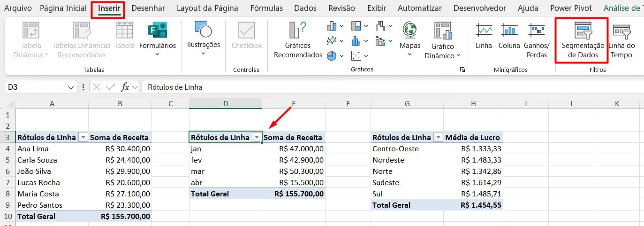Add a Linha sparkline
The height and width of the screenshot is (226, 644).
[x=484, y=37]
